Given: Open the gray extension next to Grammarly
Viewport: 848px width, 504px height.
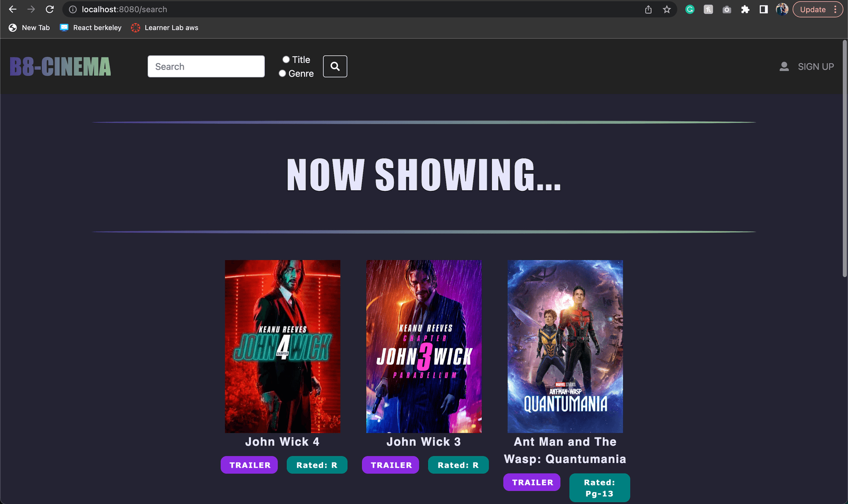Looking at the screenshot, I should coord(708,9).
